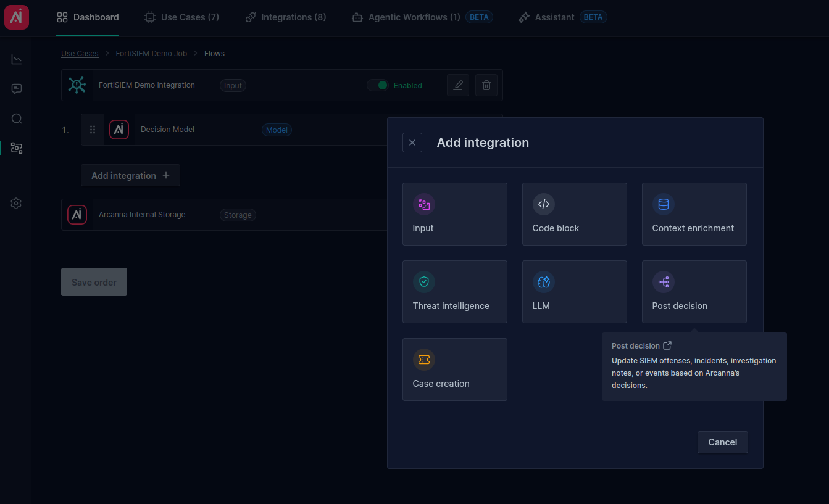Click the FortiSIEM Demo Job breadcrumb

coord(151,54)
